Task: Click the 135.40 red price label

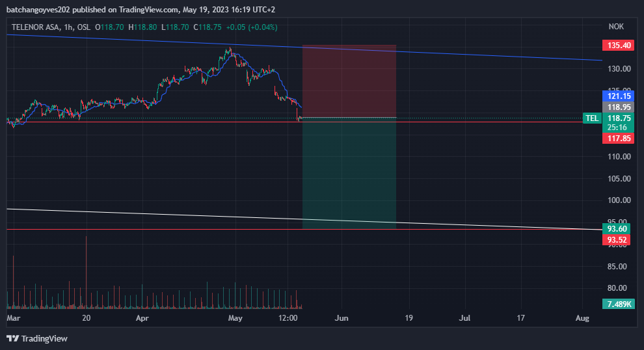Action: click(618, 45)
